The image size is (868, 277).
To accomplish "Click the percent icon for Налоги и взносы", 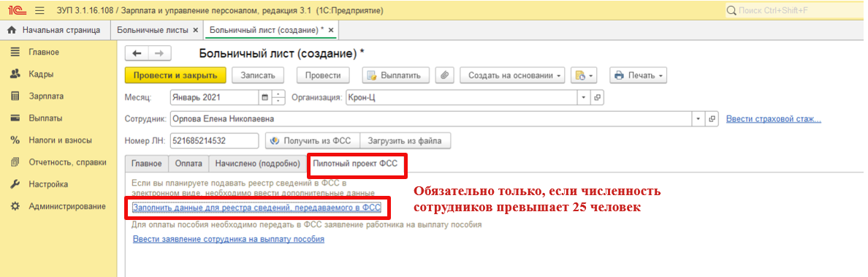I will (15, 140).
